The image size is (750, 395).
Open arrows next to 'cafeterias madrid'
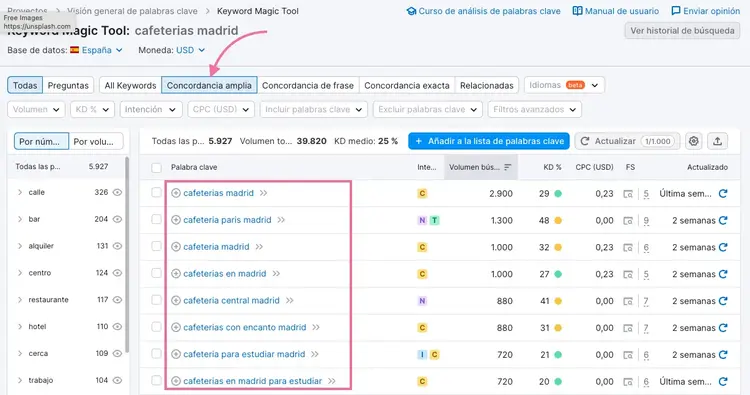click(x=264, y=193)
